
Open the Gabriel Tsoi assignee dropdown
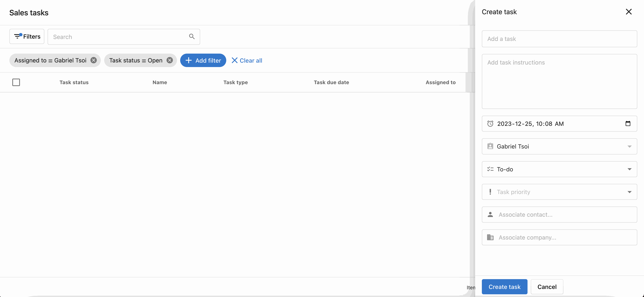click(559, 146)
